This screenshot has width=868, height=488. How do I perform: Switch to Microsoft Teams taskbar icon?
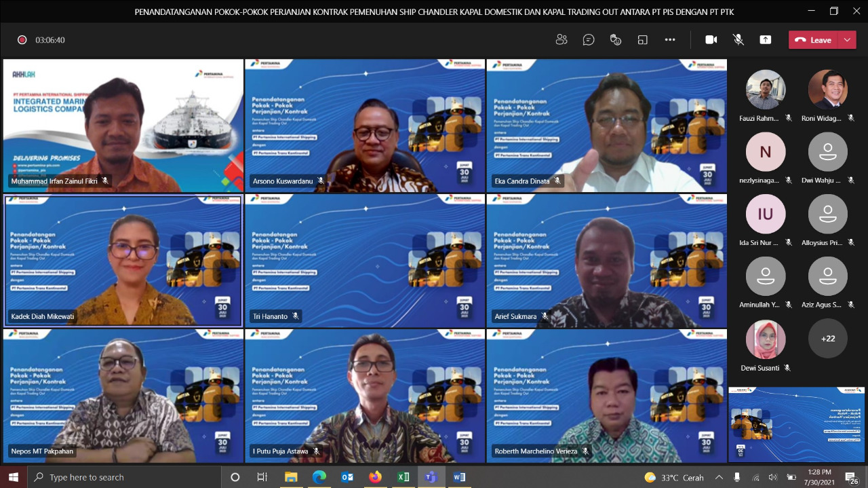point(431,477)
